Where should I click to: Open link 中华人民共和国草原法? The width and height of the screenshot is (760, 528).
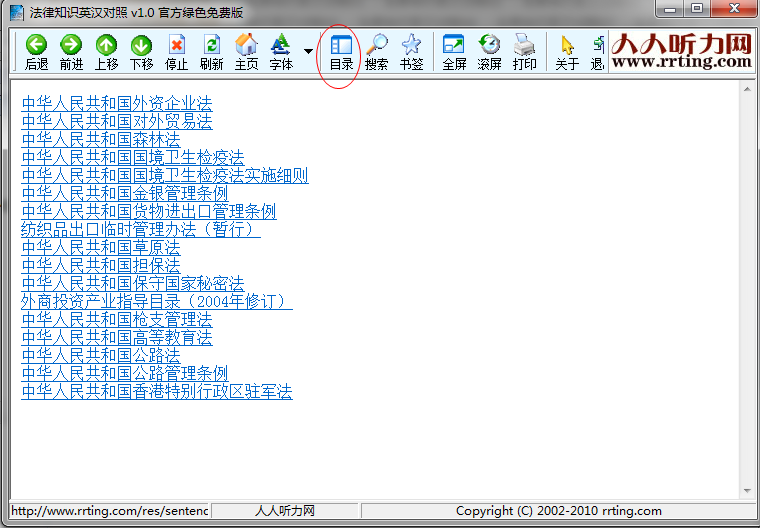coord(101,247)
